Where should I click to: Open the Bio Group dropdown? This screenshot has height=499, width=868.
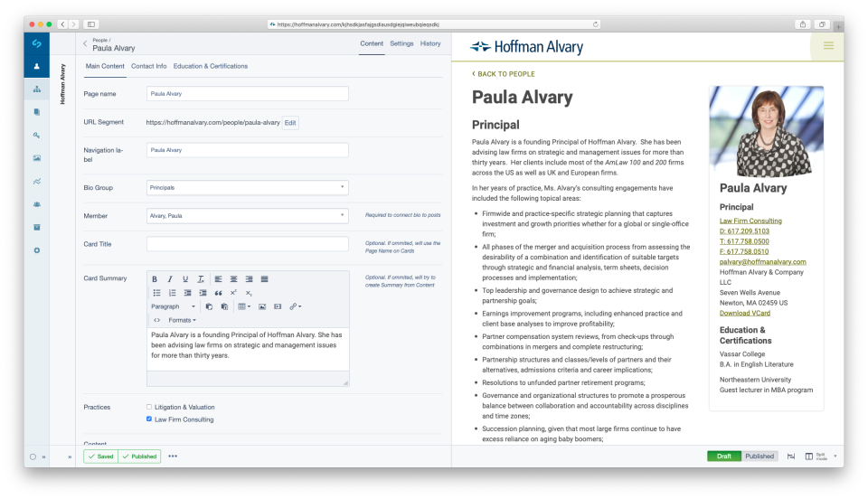tap(248, 187)
